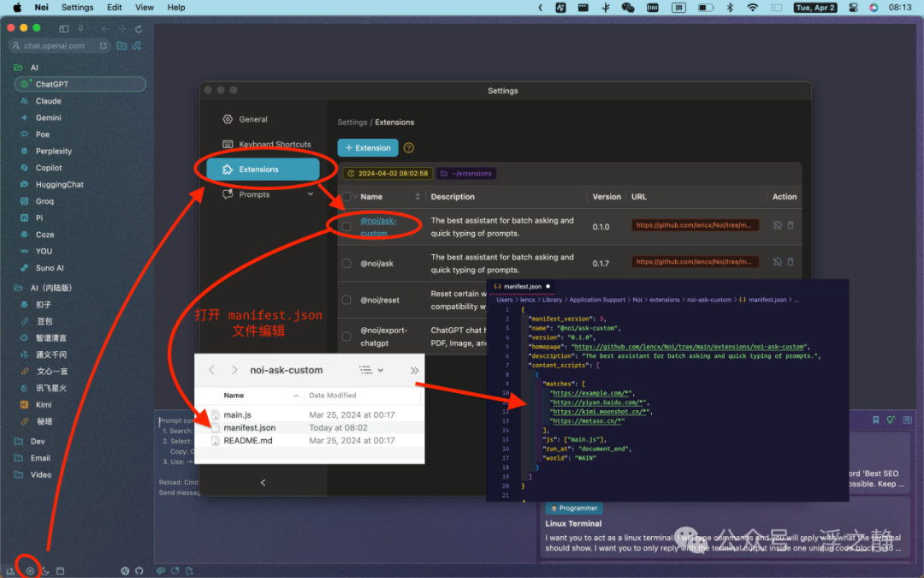This screenshot has height=578, width=924.
Task: Toggle dark mode with the moon icon
Action: tap(44, 570)
